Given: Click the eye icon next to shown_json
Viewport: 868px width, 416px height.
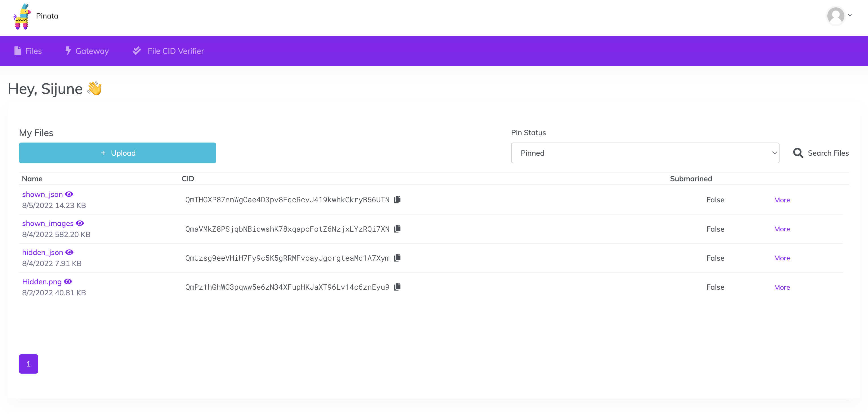Looking at the screenshot, I should click(x=69, y=194).
